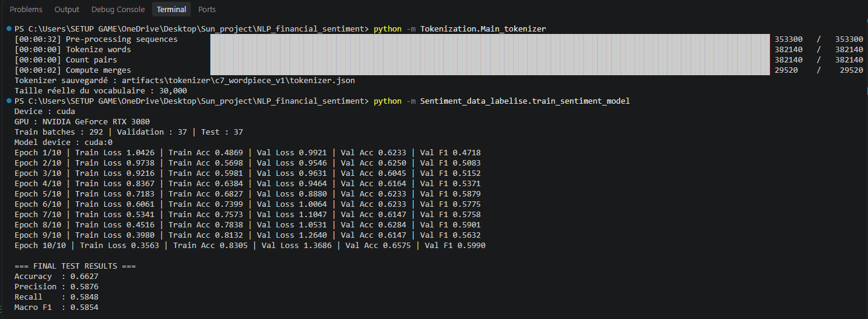Click 'Taille réelle du vocabulaire : 30,000' line
Screen dimensions: 868x319
(101, 90)
